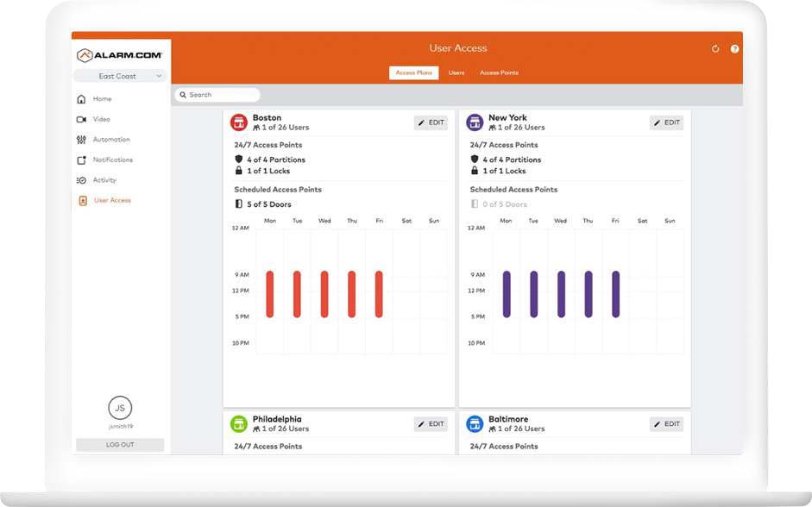Expand the JS user profile menu
Image resolution: width=812 pixels, height=507 pixels.
pyautogui.click(x=119, y=408)
